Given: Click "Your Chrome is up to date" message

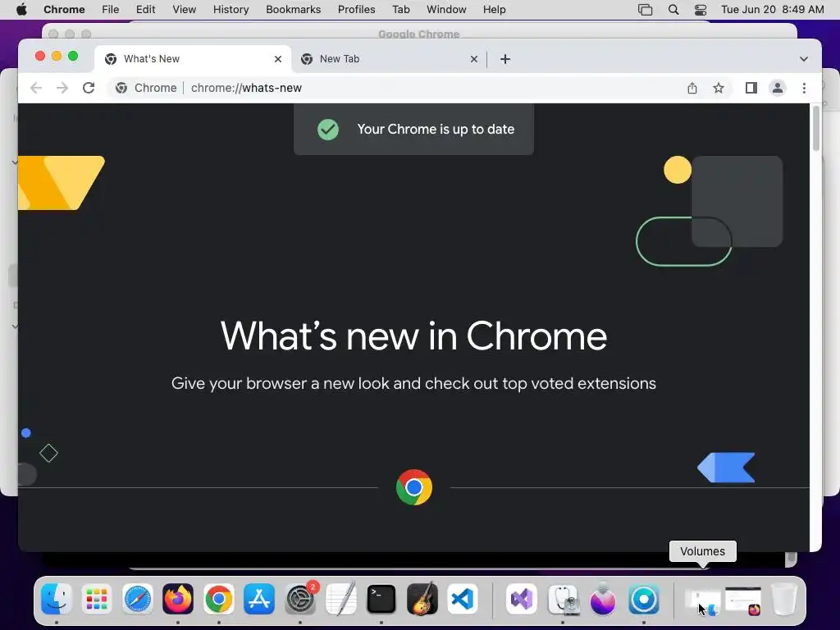Looking at the screenshot, I should (x=436, y=129).
